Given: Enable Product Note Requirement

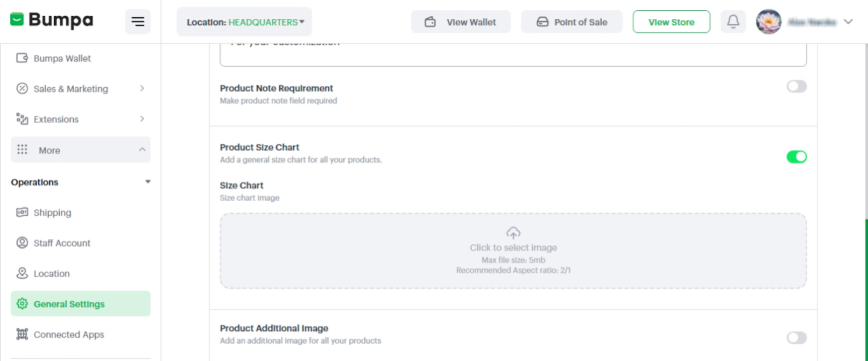Looking at the screenshot, I should [796, 86].
